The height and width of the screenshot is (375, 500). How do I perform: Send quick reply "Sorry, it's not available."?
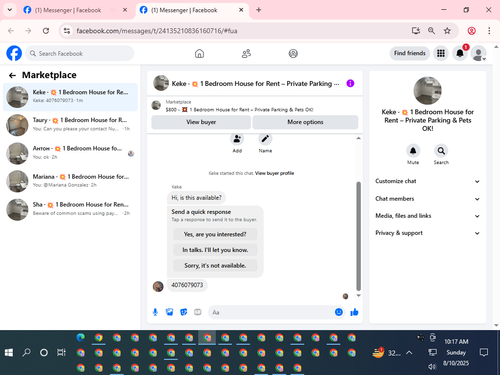(x=215, y=266)
